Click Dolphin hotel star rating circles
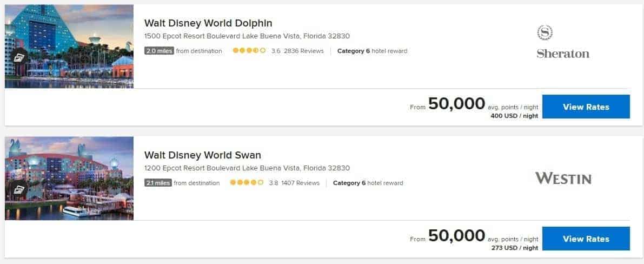The height and width of the screenshot is (264, 644). (249, 51)
